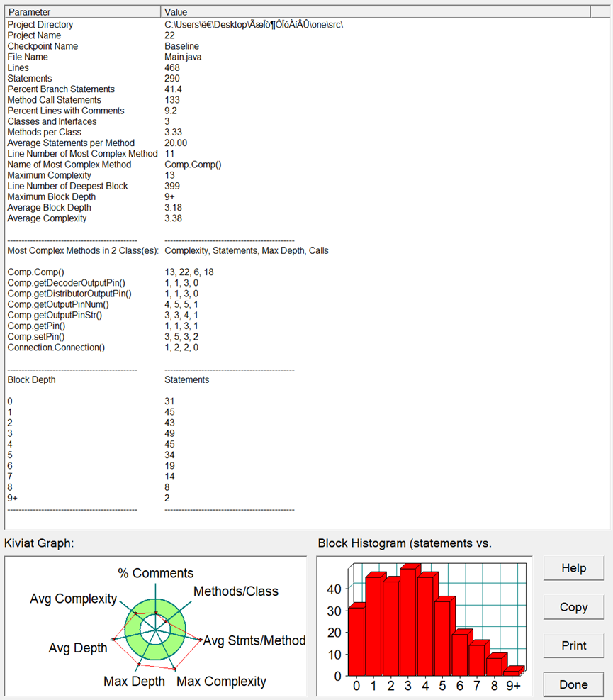Click the histogram bar for depth 3
The height and width of the screenshot is (700, 613).
coord(408,622)
